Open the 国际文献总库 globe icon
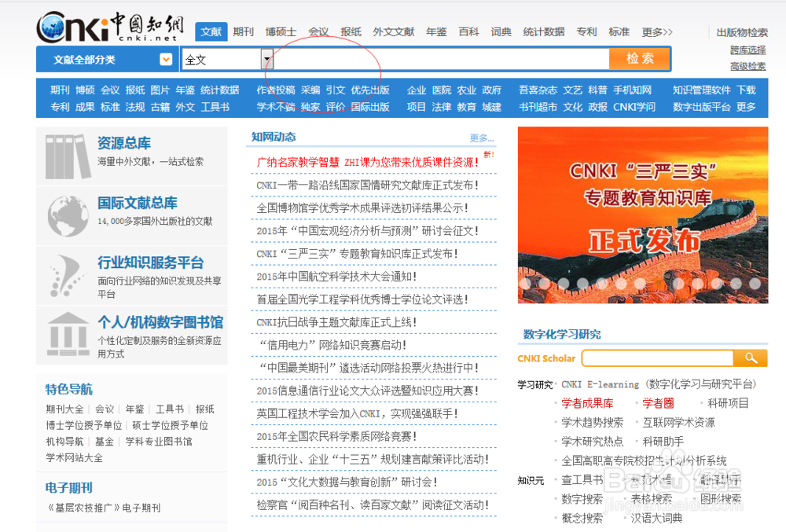The height and width of the screenshot is (532, 786). coord(68,216)
